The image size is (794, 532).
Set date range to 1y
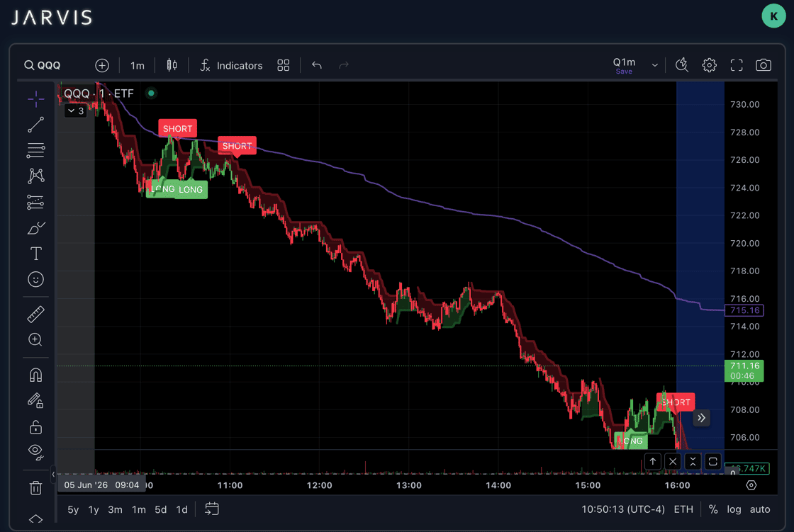pos(93,510)
